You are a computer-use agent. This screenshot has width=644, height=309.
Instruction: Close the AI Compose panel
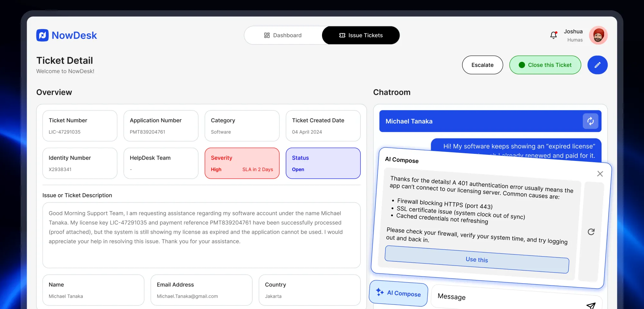(x=600, y=174)
